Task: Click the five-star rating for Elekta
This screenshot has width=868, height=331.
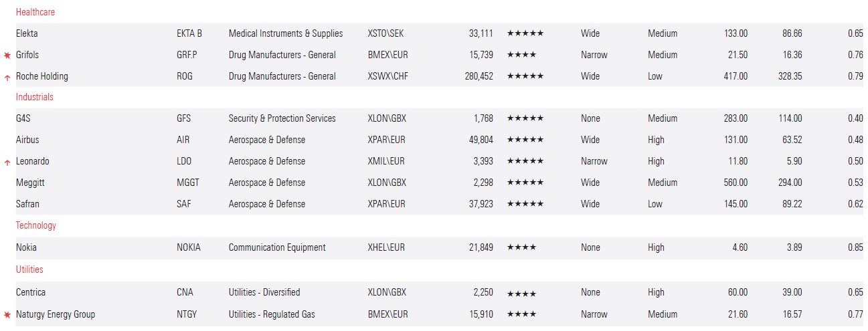Action: [525, 33]
